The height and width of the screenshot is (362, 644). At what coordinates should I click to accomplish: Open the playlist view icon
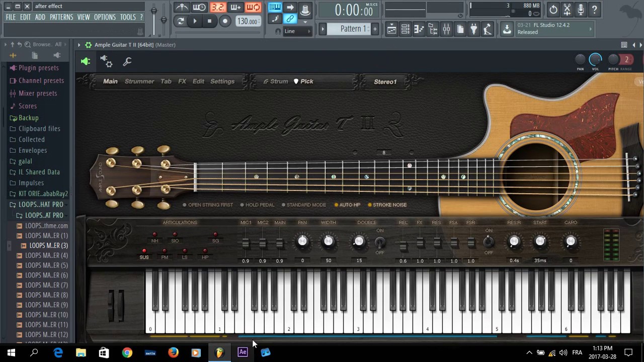[x=391, y=29]
